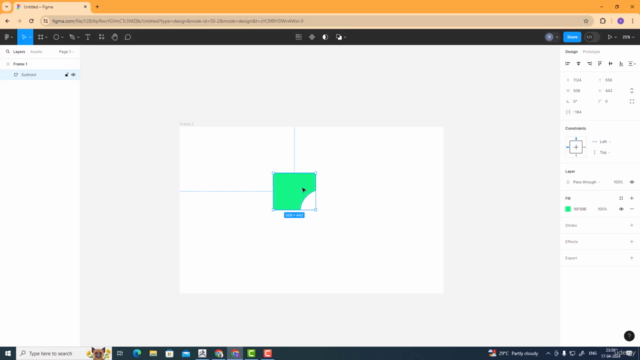
Task: Click the independent corners icon
Action: (x=632, y=101)
